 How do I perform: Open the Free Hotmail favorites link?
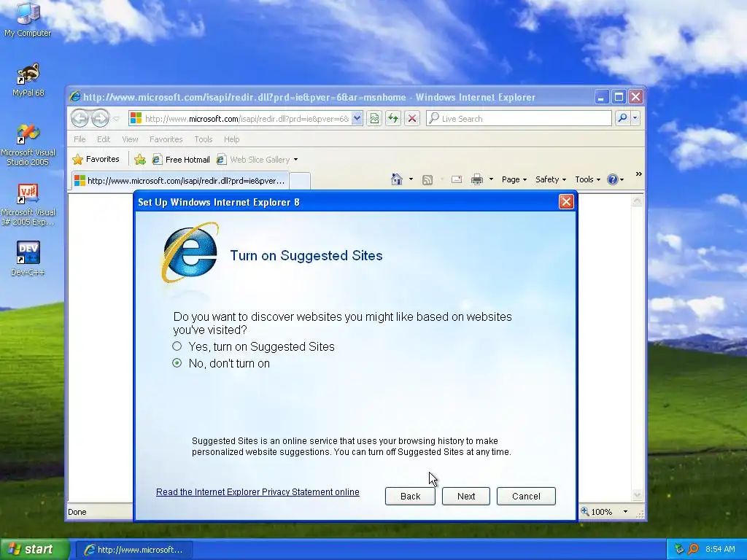[181, 160]
